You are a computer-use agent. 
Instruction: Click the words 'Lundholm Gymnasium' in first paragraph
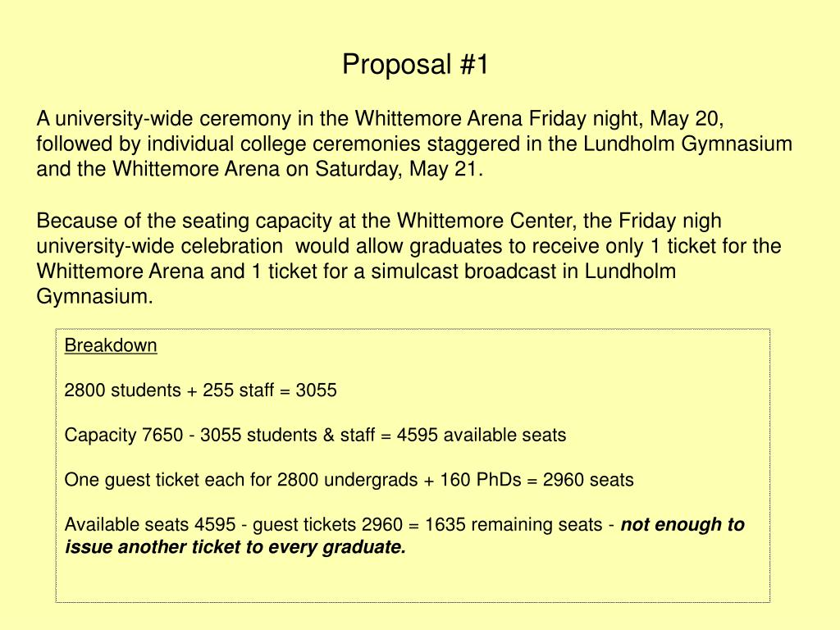tap(688, 144)
